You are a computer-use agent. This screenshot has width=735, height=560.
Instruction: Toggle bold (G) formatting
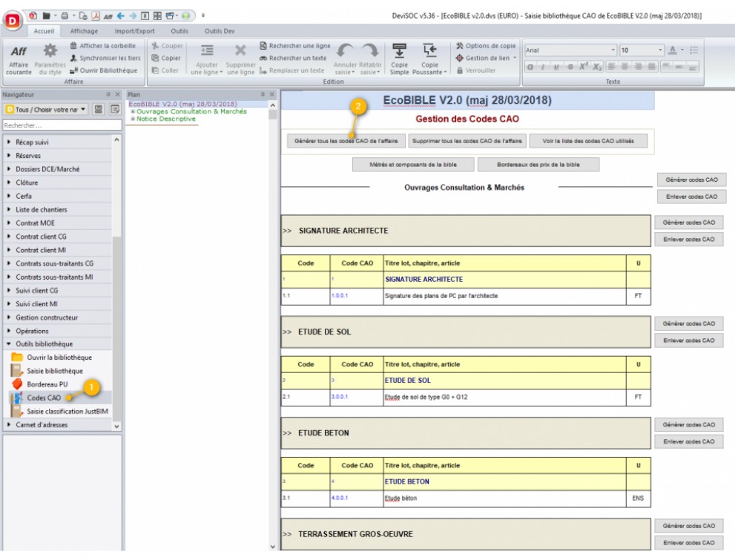pyautogui.click(x=530, y=67)
